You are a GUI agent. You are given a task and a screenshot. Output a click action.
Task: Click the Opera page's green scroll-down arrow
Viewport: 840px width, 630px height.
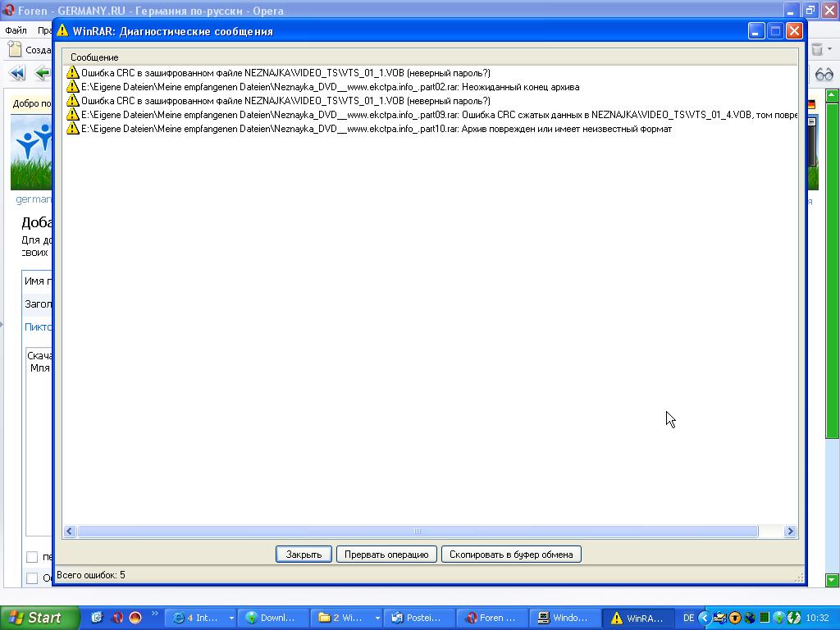(832, 580)
